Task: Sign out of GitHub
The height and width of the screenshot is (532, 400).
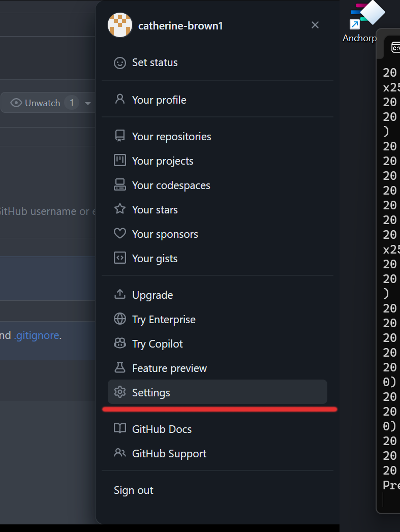Action: click(133, 490)
